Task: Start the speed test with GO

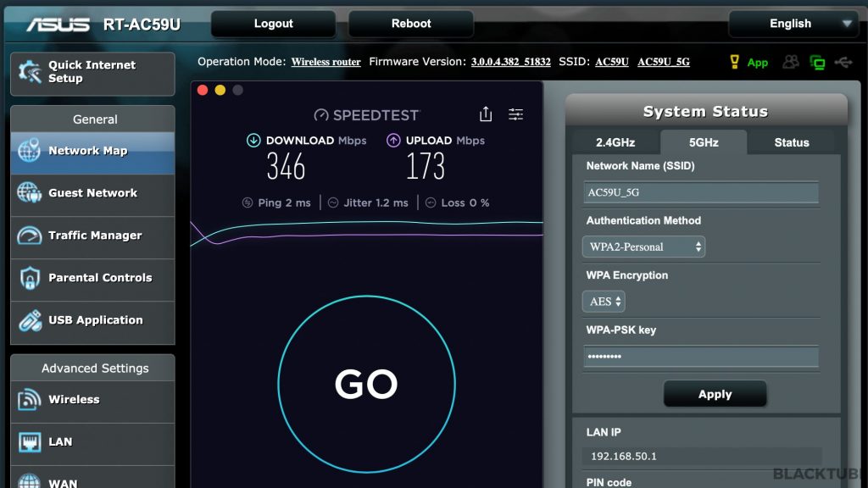Action: pos(366,384)
